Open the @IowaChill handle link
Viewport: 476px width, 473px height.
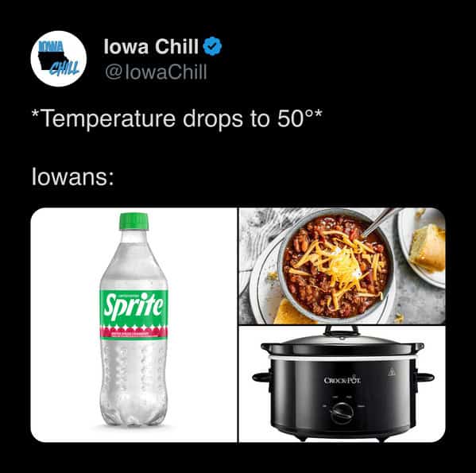click(x=156, y=72)
